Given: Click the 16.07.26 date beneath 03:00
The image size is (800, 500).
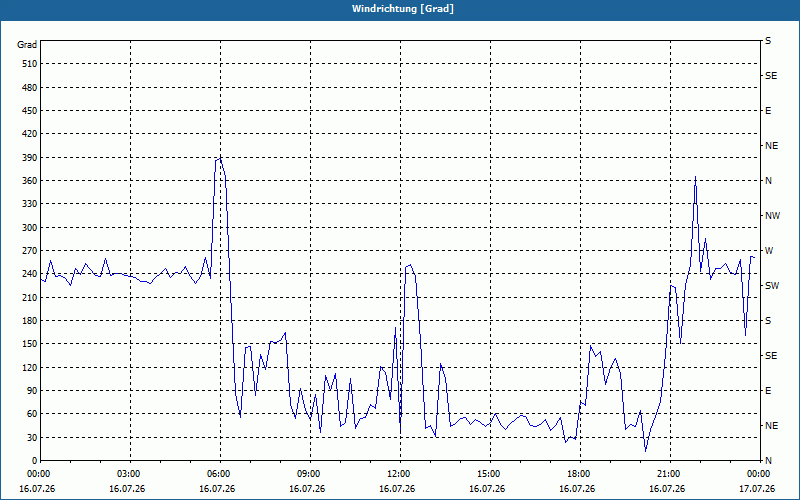Looking at the screenshot, I should point(127,489).
